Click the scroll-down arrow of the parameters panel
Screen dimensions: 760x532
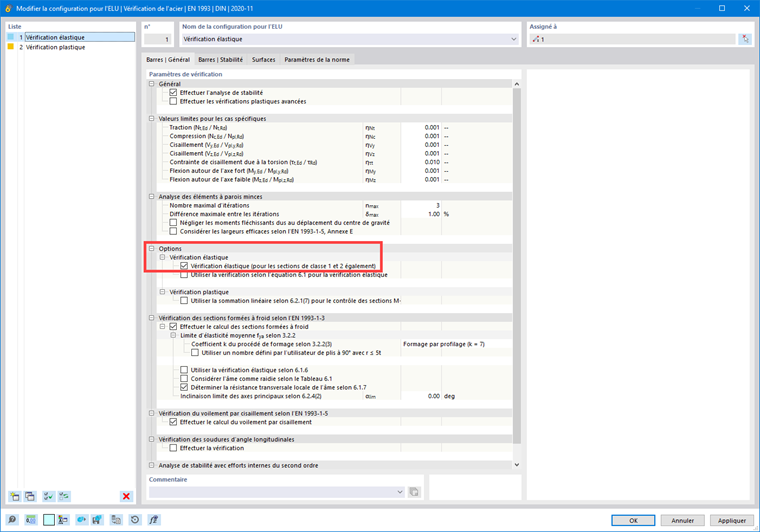click(x=517, y=465)
